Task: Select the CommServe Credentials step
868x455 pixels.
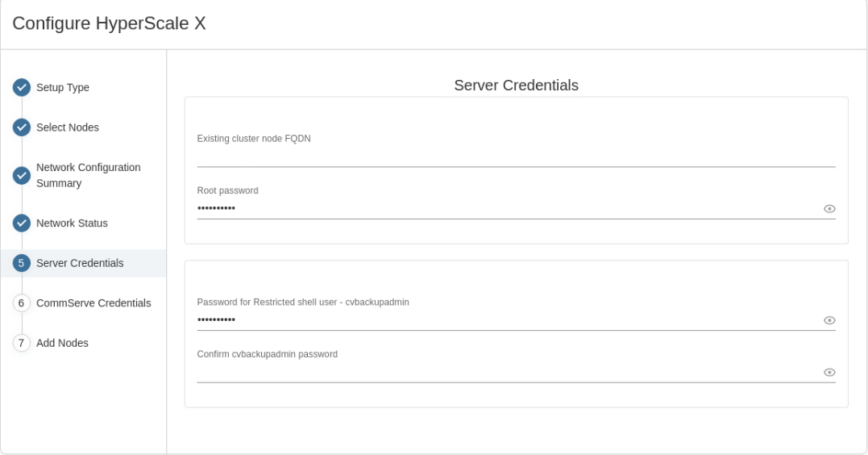Action: pos(93,303)
